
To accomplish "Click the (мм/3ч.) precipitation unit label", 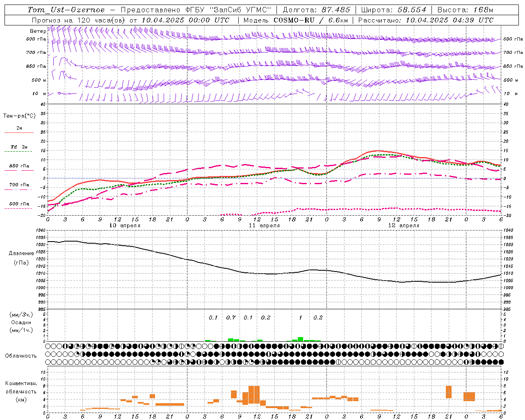I will tap(21, 315).
